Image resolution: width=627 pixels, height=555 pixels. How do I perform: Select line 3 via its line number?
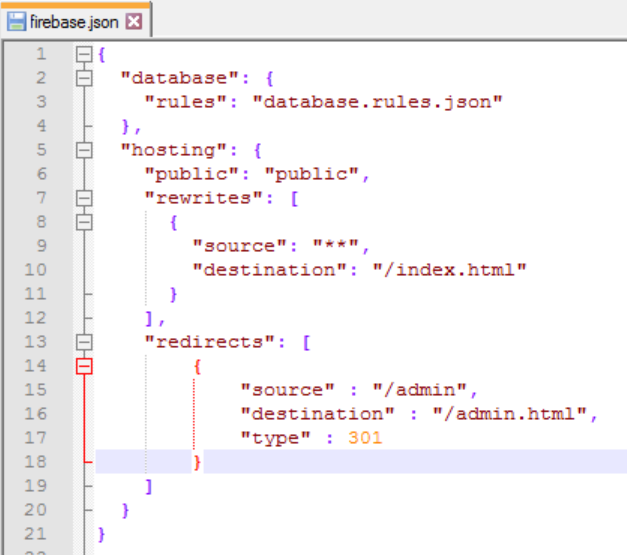pos(40,102)
